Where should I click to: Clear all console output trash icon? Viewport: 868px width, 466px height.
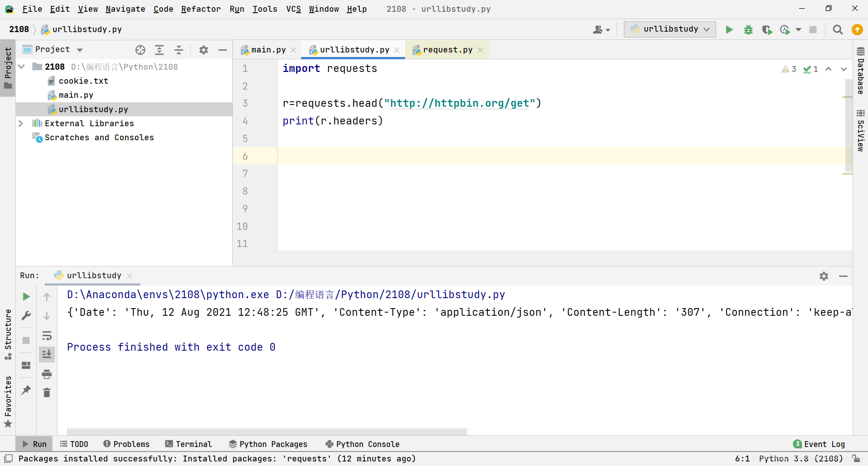point(47,393)
